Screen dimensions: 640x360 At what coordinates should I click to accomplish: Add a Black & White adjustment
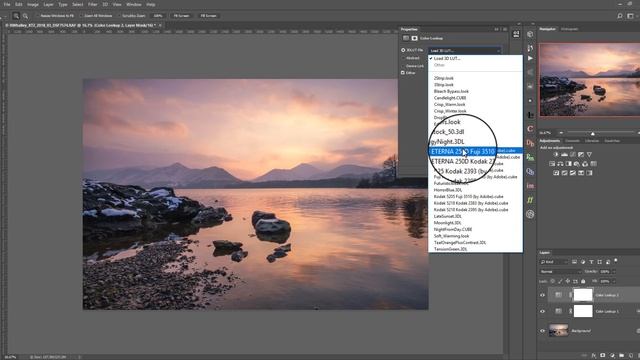click(569, 164)
